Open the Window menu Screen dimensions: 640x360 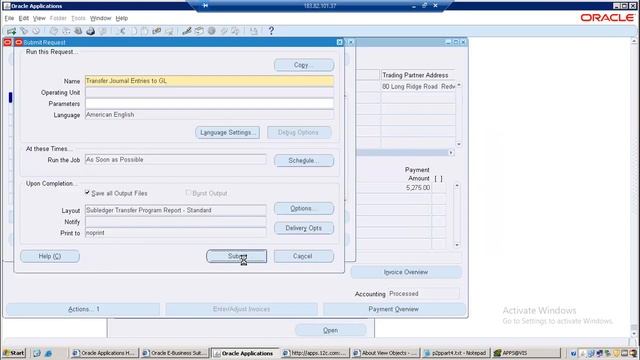(x=100, y=18)
